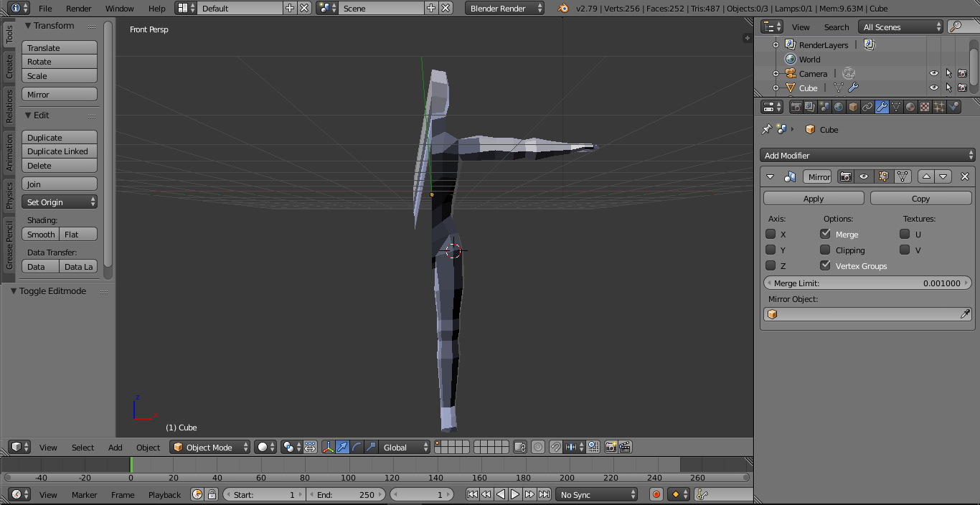Remove the Mirror modifier with the X icon
Image resolution: width=980 pixels, height=505 pixels.
[x=964, y=176]
